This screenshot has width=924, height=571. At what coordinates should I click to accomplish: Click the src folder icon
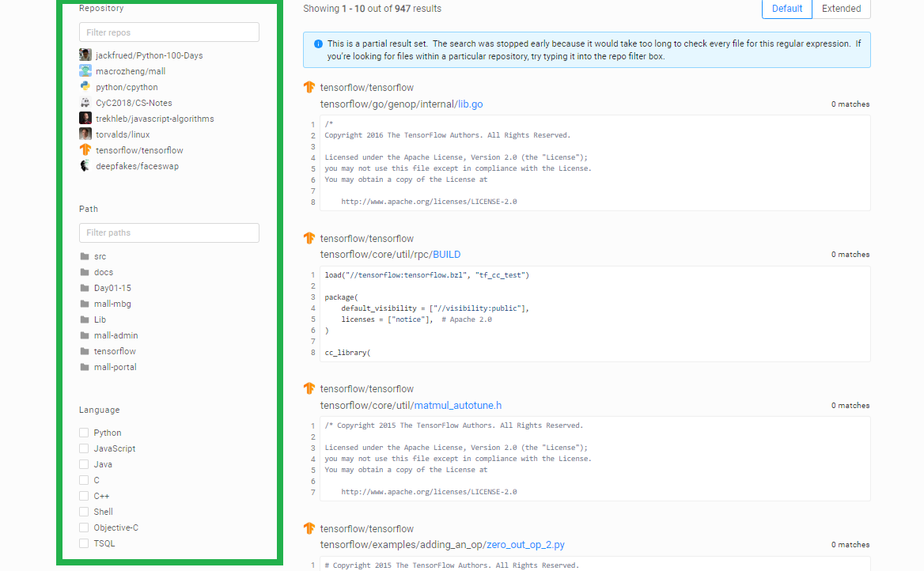coord(85,256)
